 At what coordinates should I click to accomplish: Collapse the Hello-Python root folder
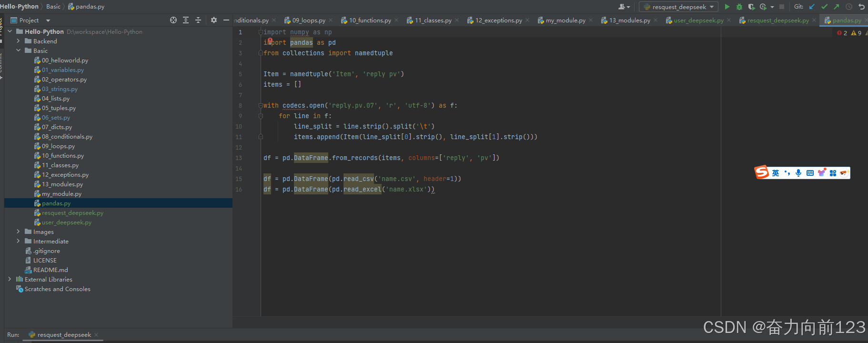(x=10, y=31)
